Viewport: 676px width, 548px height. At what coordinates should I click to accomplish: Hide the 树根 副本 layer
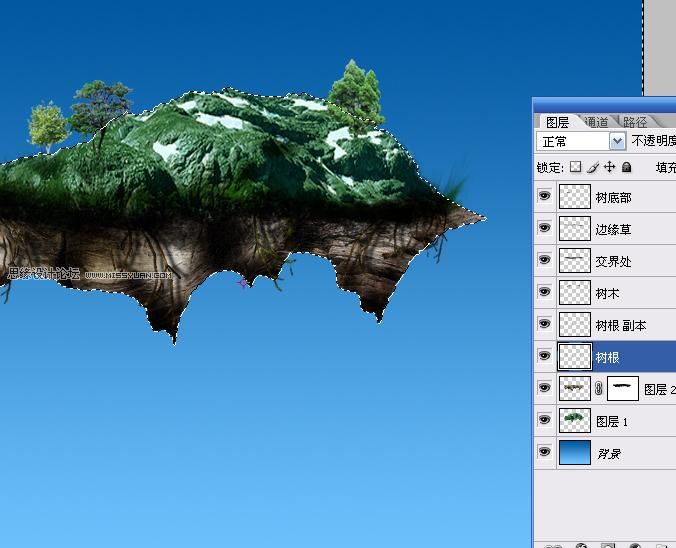[x=545, y=324]
